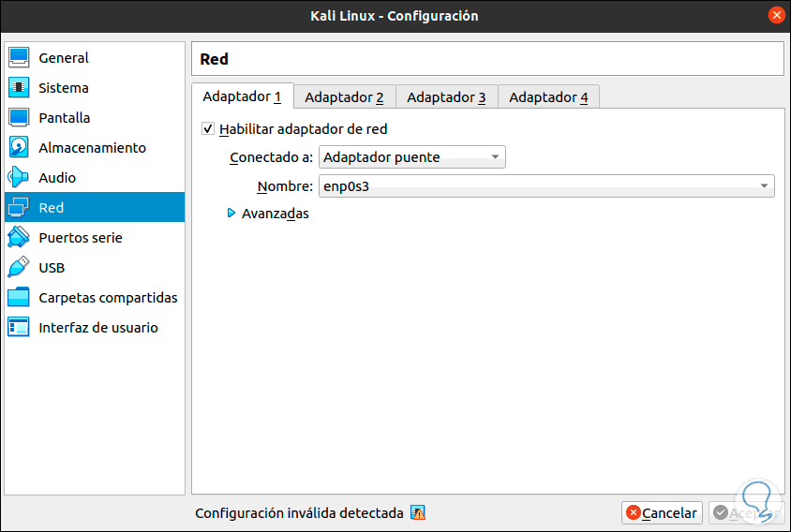Select Audio label in sidebar
791x532 pixels.
[x=57, y=178]
